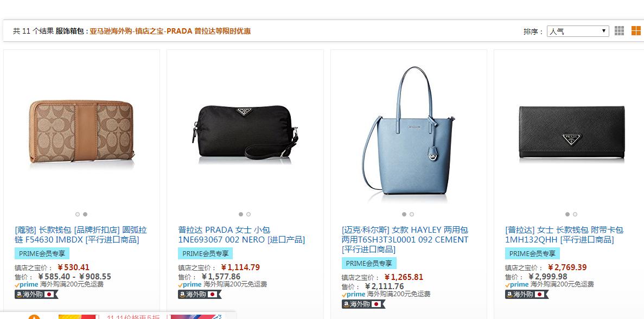The image size is (644, 319).
Task: Click 海外购 badge under Prada long wallet
Action: click(526, 295)
